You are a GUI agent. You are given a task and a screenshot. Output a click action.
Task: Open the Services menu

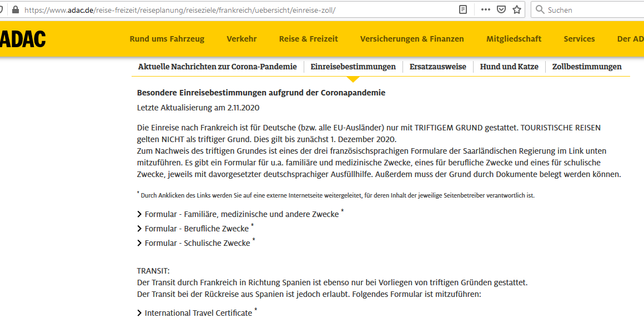pos(579,39)
